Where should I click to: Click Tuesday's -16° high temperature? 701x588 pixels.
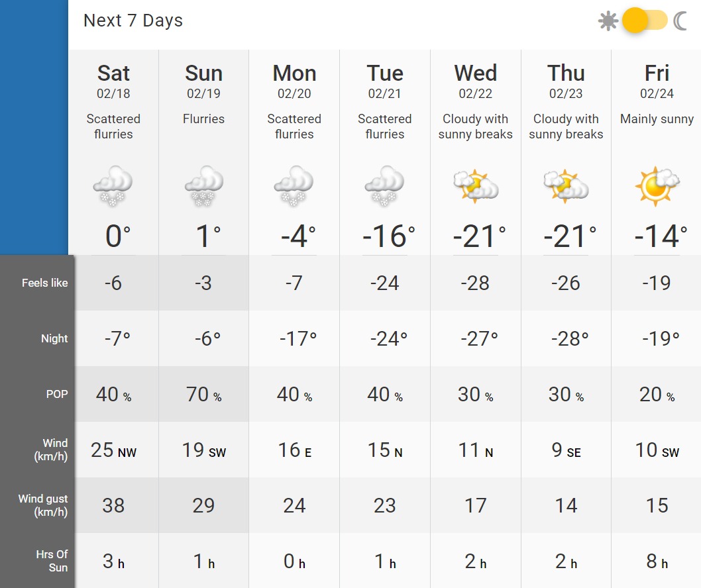click(x=388, y=236)
